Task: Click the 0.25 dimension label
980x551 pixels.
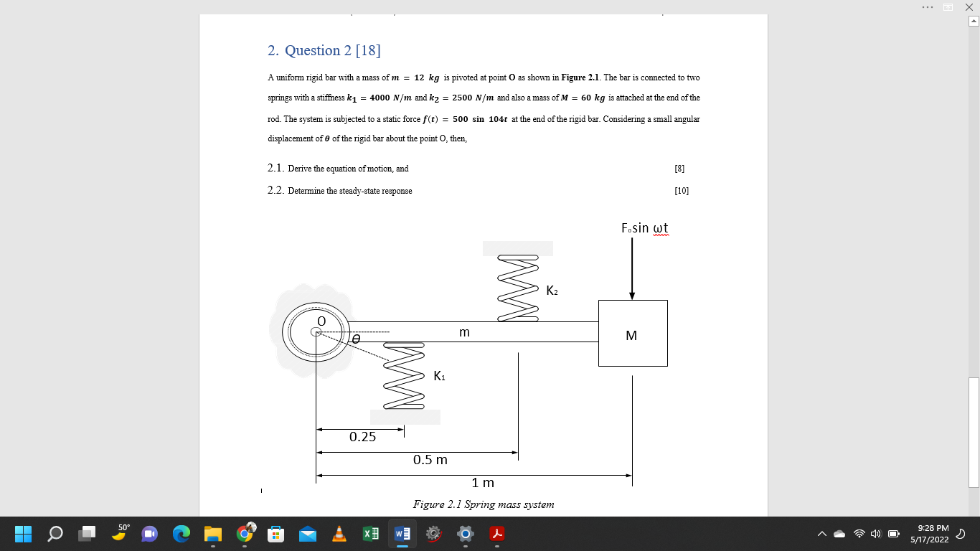Action: click(x=362, y=437)
